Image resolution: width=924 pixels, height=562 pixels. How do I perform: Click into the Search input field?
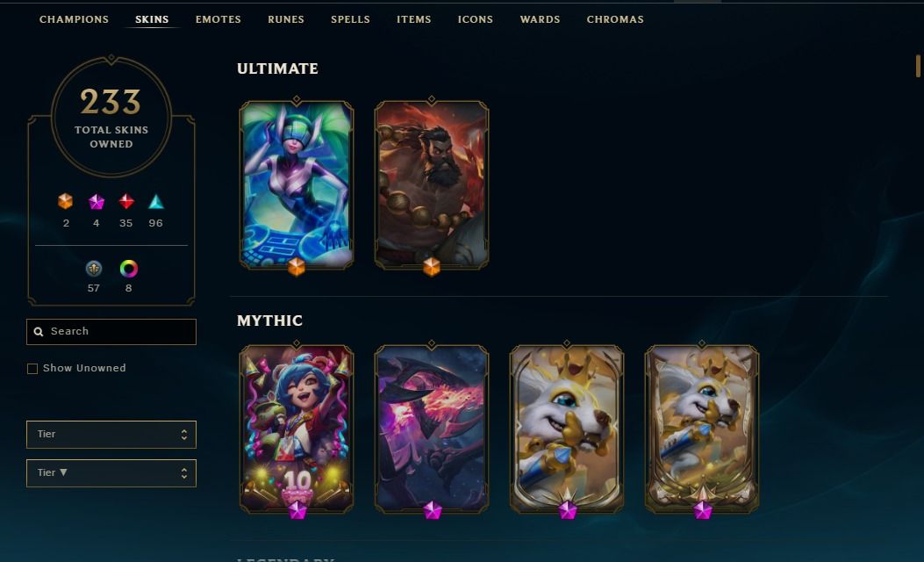point(111,332)
